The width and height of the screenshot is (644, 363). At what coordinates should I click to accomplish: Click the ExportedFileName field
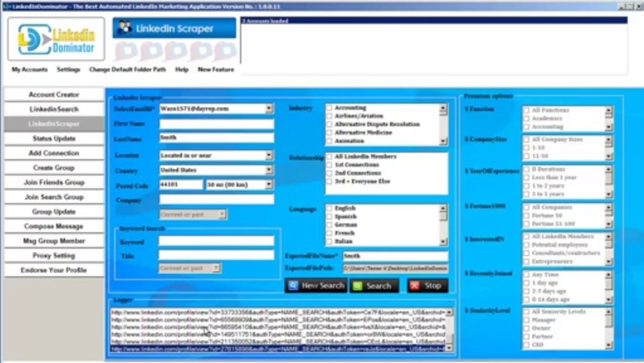click(x=395, y=256)
